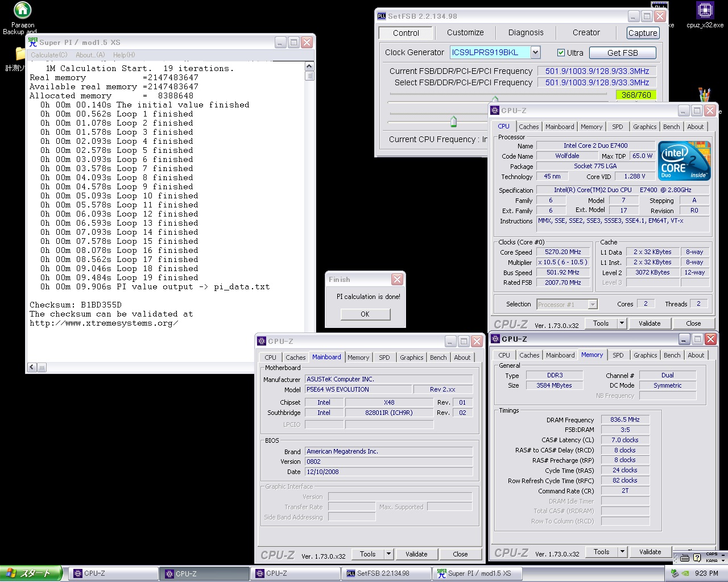This screenshot has width=728, height=582.
Task: Click the language bar keyboard icon
Action: [685, 558]
